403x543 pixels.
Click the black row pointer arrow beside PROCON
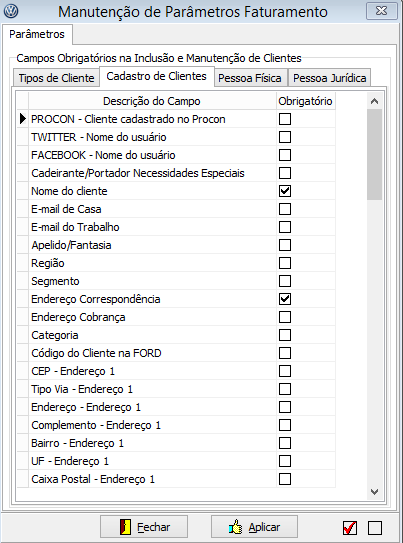click(23, 119)
